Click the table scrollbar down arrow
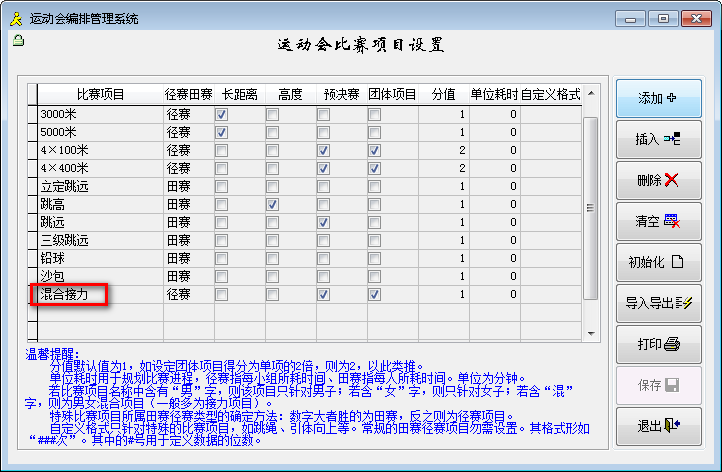Image resolution: width=722 pixels, height=472 pixels. [x=590, y=334]
